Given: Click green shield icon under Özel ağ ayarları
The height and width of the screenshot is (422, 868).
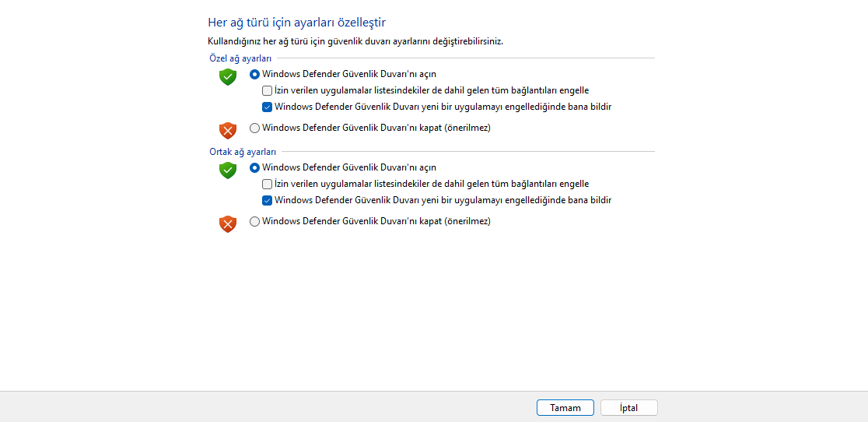Looking at the screenshot, I should pos(228,77).
